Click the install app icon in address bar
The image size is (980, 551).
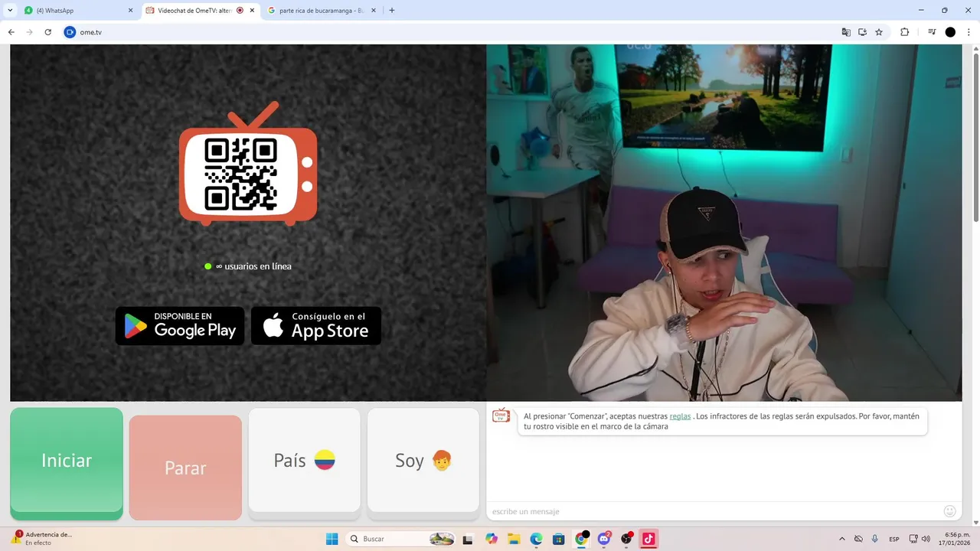pos(862,32)
